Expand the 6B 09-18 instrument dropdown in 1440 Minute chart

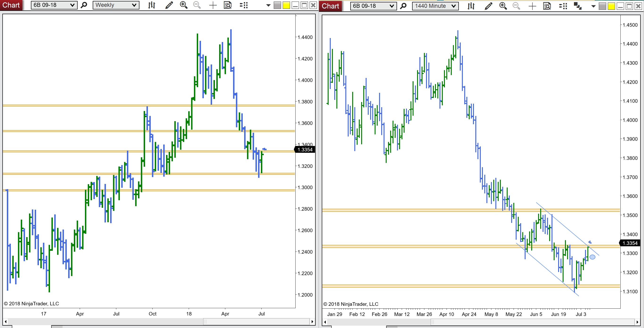click(x=373, y=6)
